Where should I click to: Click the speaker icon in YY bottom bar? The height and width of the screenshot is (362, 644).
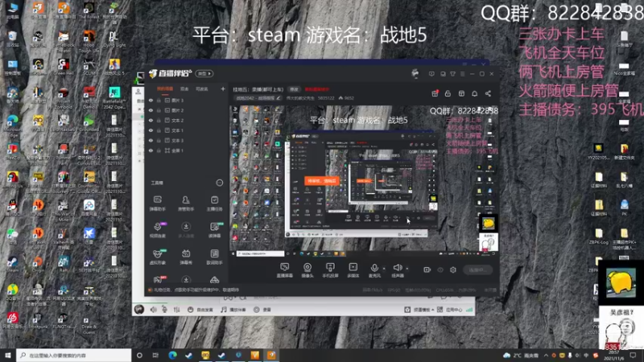click(x=153, y=310)
